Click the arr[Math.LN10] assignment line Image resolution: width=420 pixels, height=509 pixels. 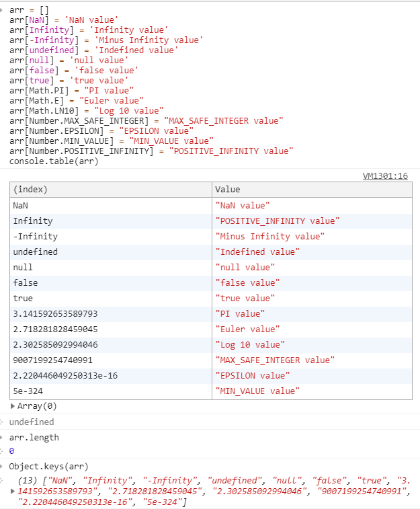(x=86, y=111)
